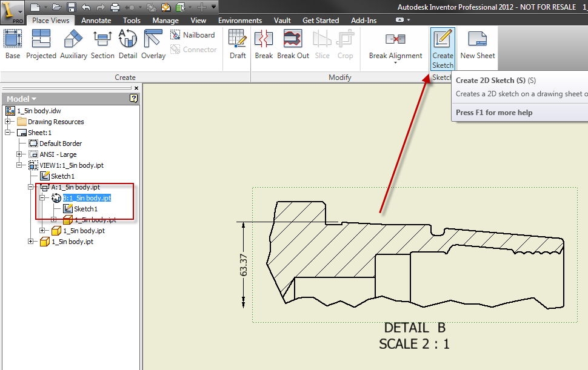
Task: Create an Overlay view
Action: click(153, 45)
